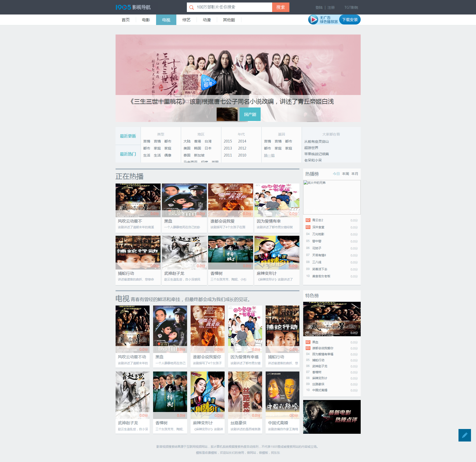Filter by year 2015
Screen dimensions: 476x462
click(228, 141)
